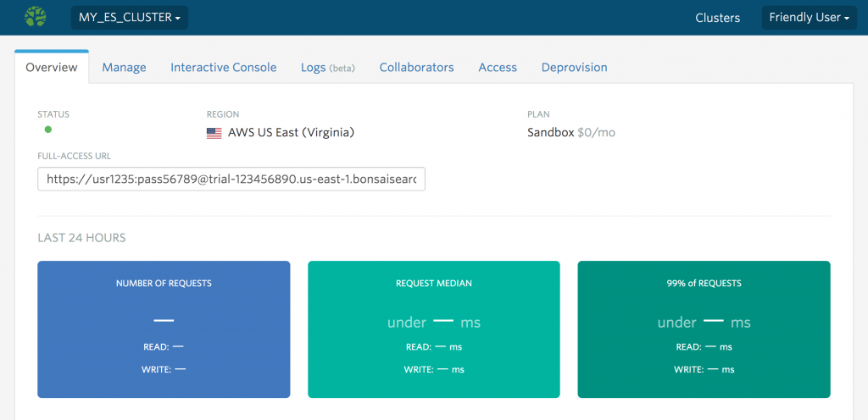Select the Request Median card
The image size is (868, 420).
coord(433,329)
